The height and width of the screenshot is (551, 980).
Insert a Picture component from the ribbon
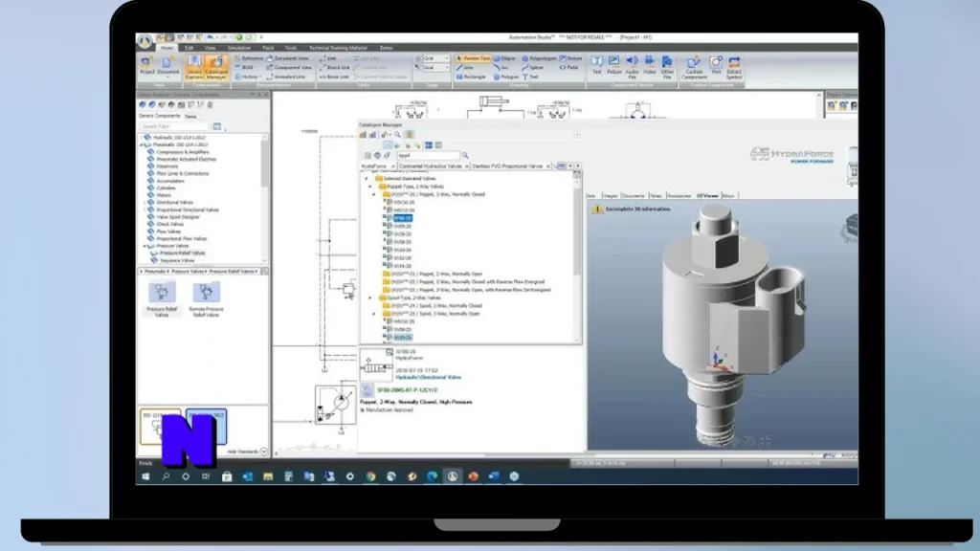pyautogui.click(x=614, y=65)
